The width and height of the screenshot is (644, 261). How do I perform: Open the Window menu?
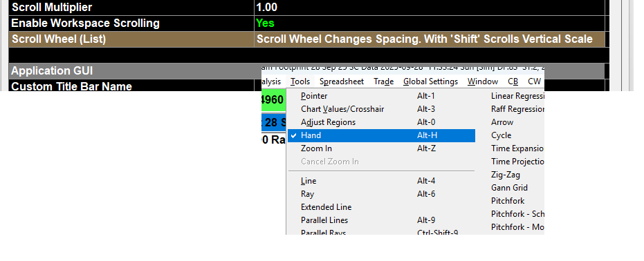pos(483,81)
